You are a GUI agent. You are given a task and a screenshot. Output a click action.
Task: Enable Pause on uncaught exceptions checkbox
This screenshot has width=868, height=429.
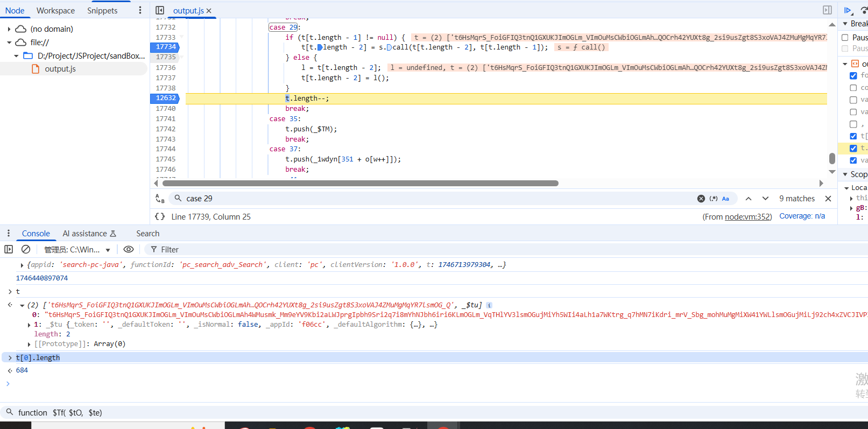click(x=845, y=38)
